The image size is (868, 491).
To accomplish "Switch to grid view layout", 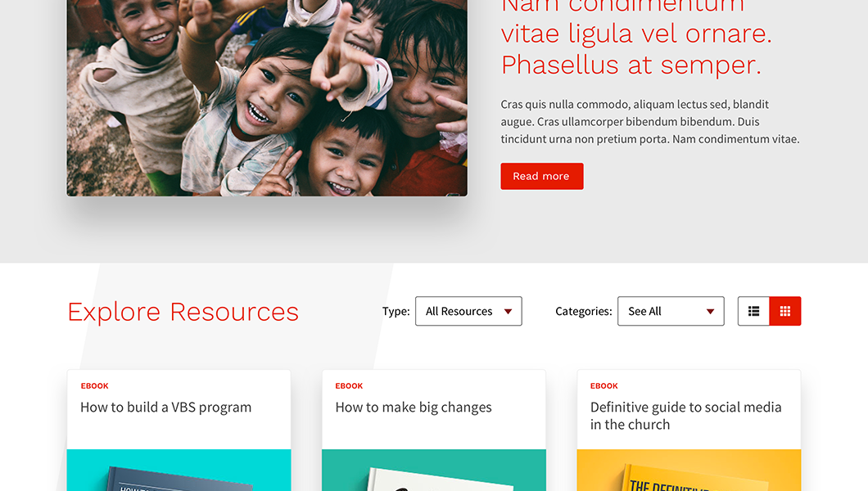I will 785,311.
